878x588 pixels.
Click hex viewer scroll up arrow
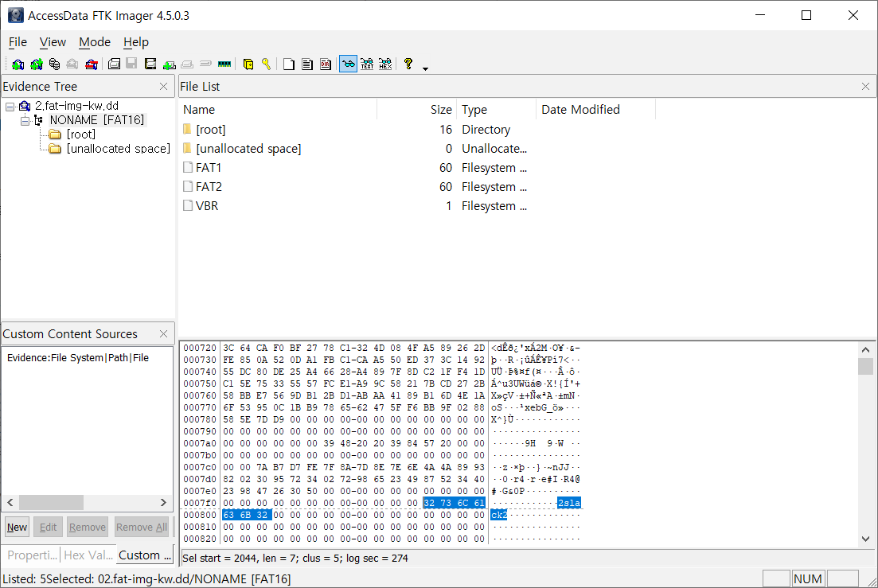866,349
